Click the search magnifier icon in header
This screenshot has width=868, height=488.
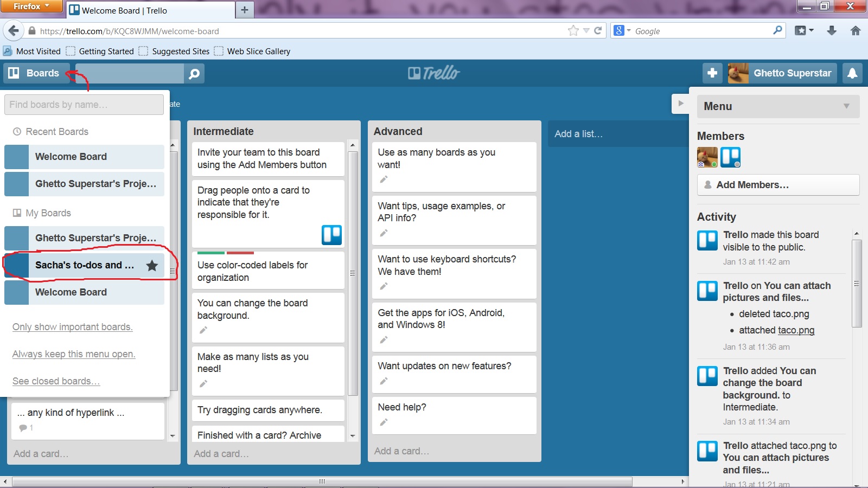click(x=194, y=74)
